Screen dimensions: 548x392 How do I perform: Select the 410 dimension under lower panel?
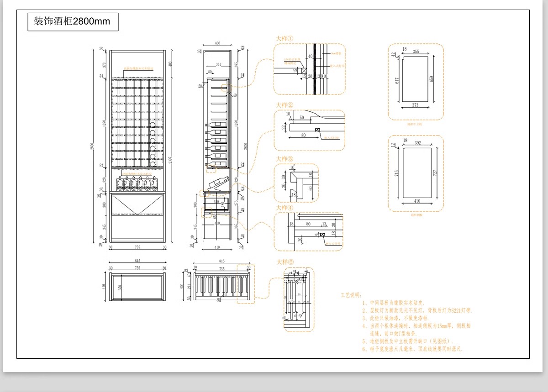coord(416,201)
